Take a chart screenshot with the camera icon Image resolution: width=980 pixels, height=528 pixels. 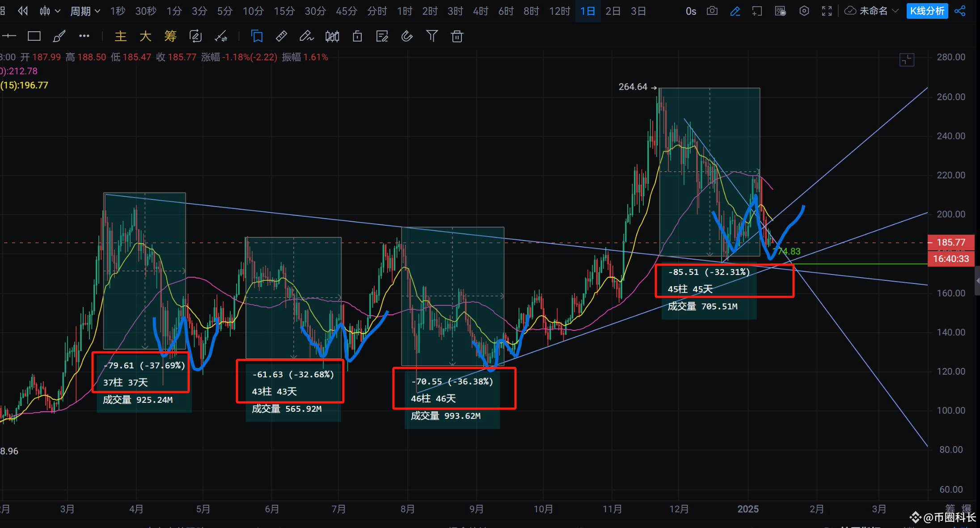(712, 11)
